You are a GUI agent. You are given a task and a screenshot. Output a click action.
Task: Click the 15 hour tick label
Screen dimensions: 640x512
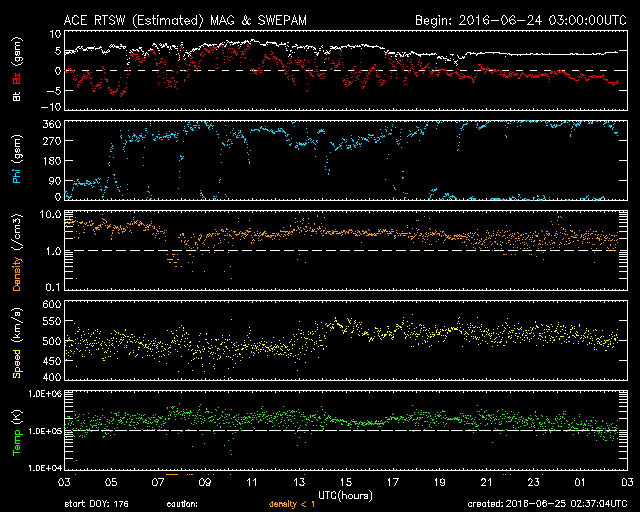[347, 482]
